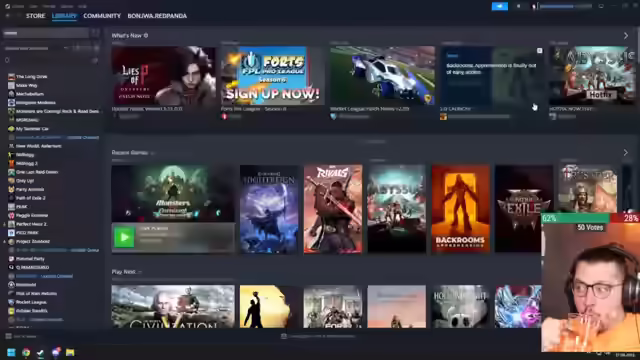The width and height of the screenshot is (640, 360).
Task: Expand the Project Zomboid tree entry
Action: (4, 242)
